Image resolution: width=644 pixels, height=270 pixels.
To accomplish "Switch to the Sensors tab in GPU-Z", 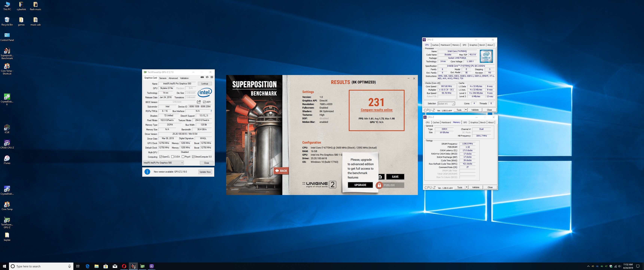I will (163, 78).
